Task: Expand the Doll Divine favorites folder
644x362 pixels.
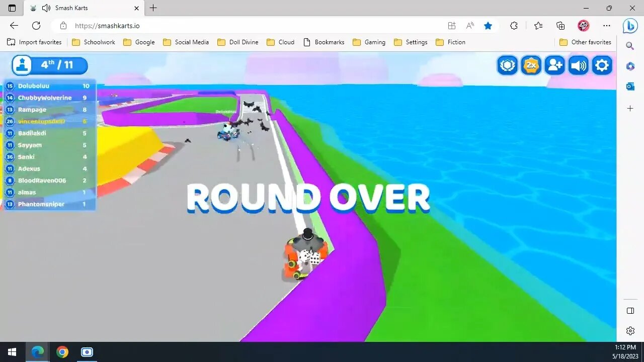Action: [x=238, y=42]
